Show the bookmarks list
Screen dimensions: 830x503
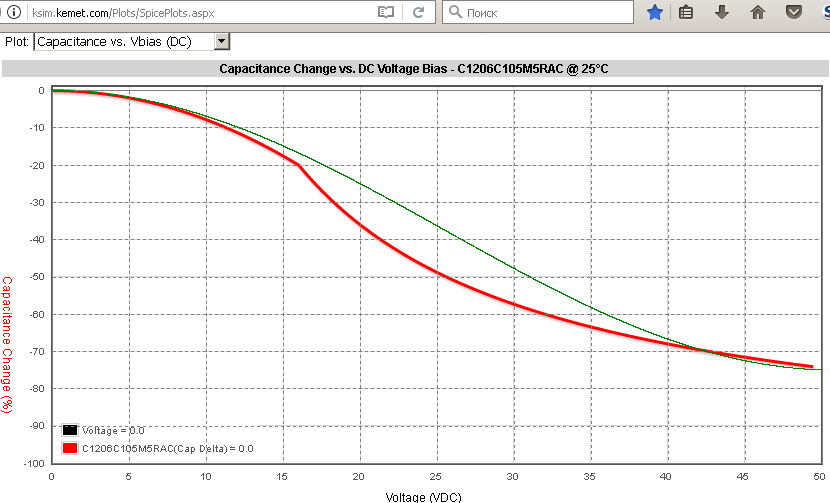pos(686,13)
